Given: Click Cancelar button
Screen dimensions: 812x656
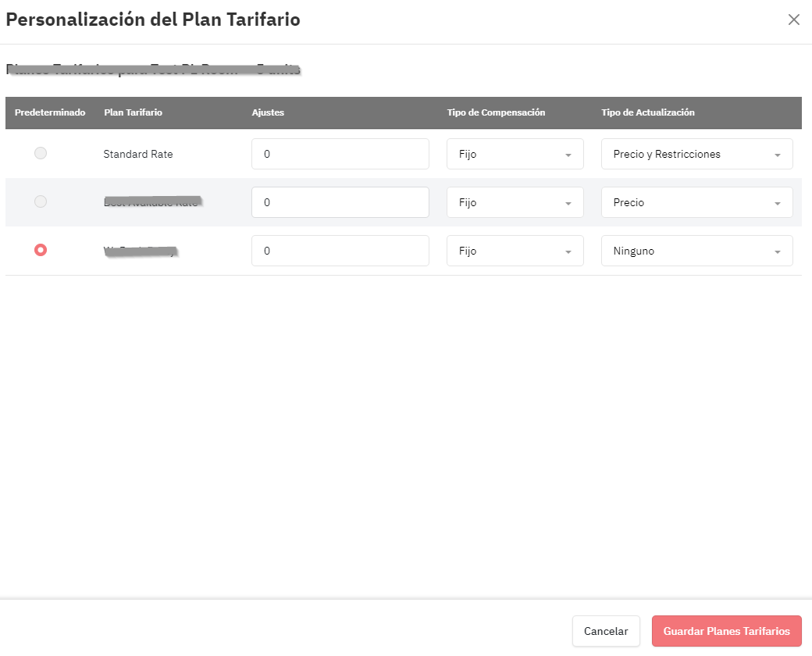Looking at the screenshot, I should pos(606,631).
